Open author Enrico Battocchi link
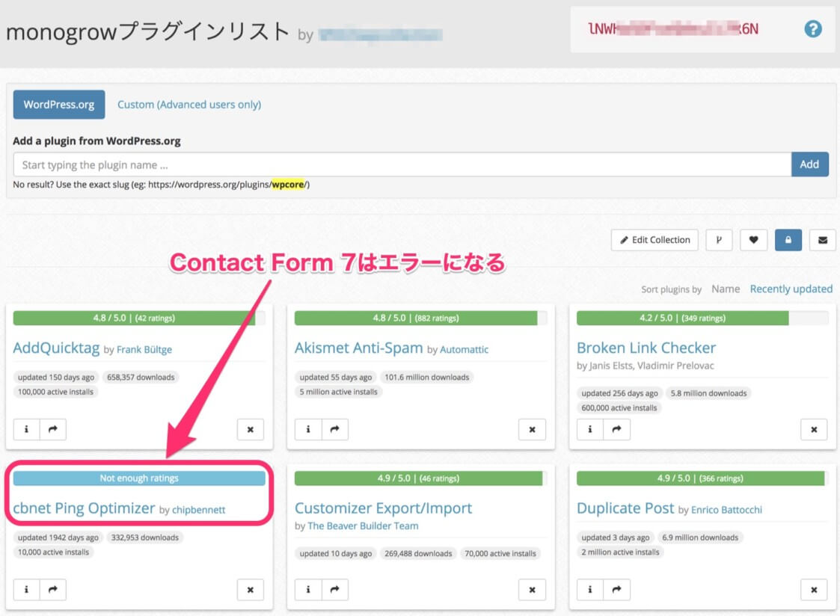Viewport: 840px width, 616px height. (726, 510)
